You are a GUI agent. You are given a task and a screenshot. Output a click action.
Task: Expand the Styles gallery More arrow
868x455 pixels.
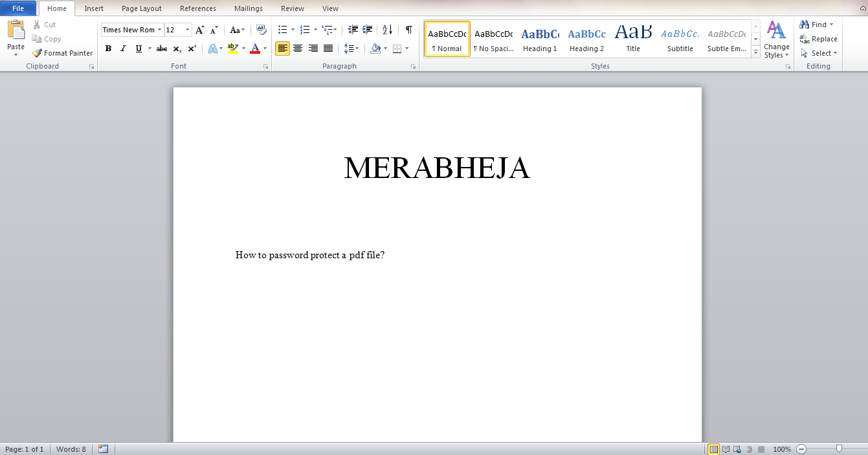(755, 52)
